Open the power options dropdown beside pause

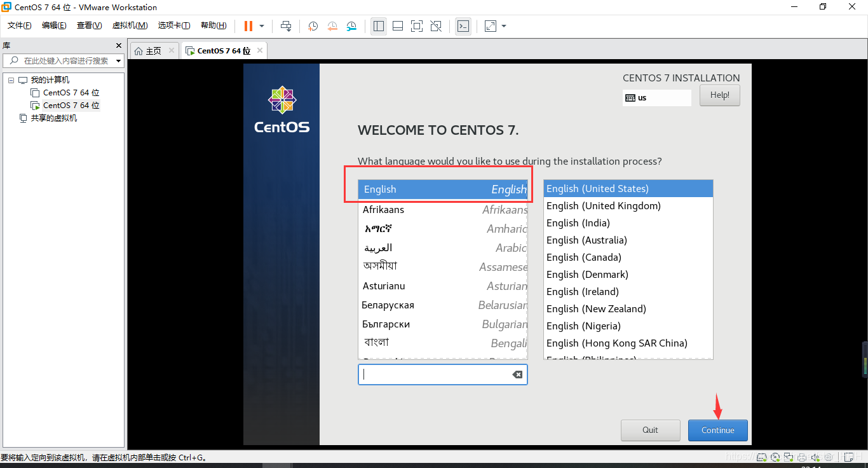262,26
